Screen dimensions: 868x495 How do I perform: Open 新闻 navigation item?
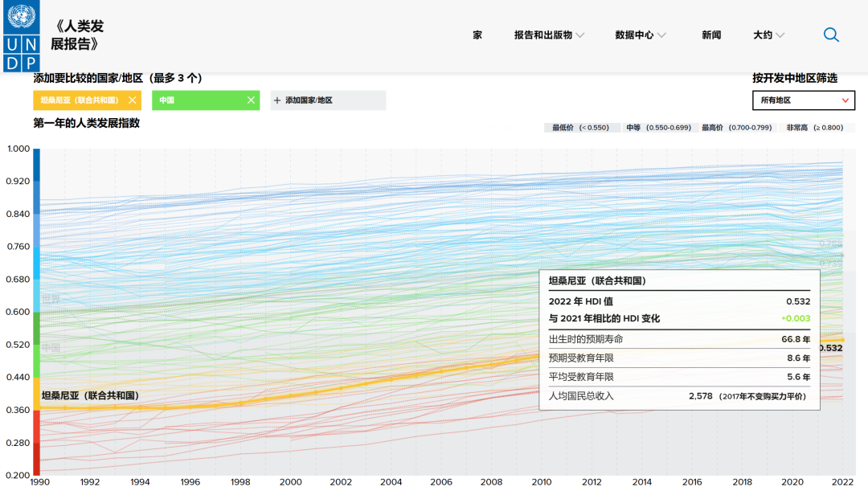(x=711, y=35)
